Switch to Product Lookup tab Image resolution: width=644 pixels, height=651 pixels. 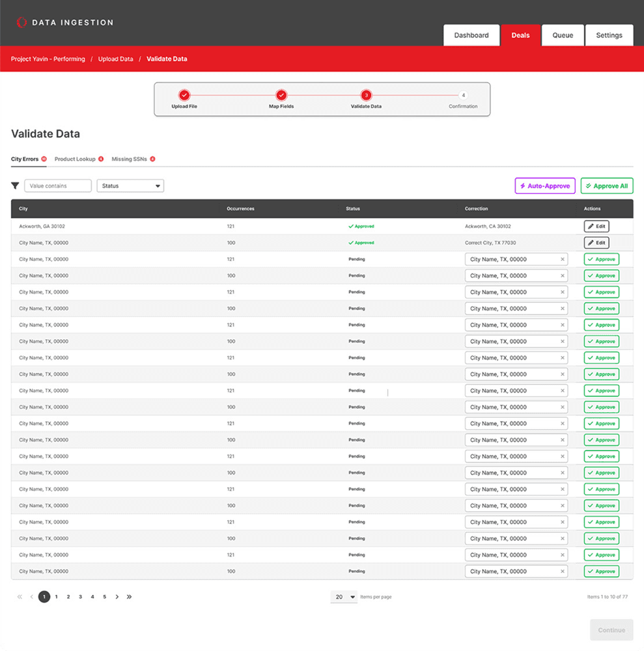point(79,159)
